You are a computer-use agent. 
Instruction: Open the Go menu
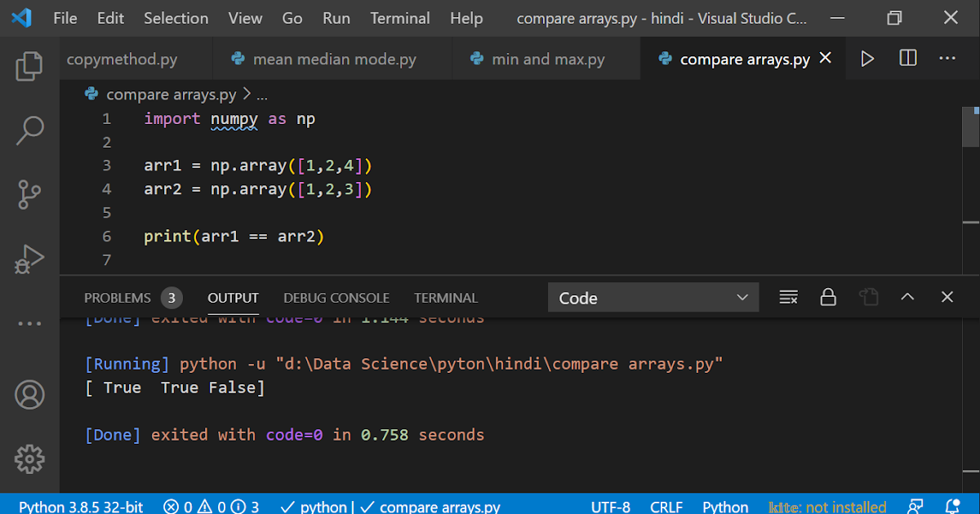tap(292, 18)
